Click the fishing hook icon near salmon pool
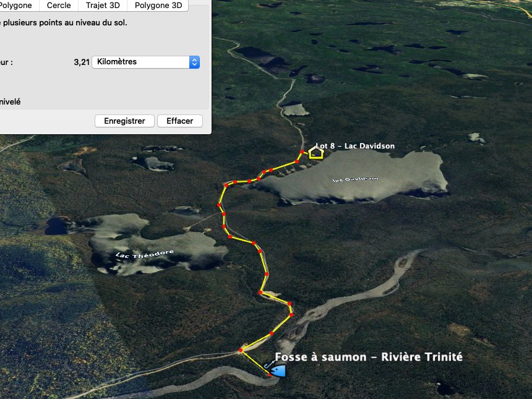This screenshot has height=399, width=532. coord(268,365)
